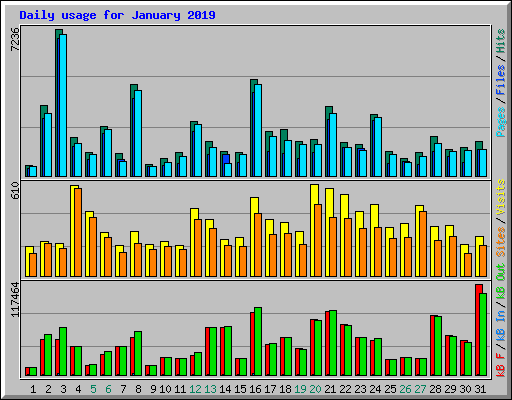512x400 pixels.
Task: Click the yellow visits bar for day 12
Action: [193, 242]
